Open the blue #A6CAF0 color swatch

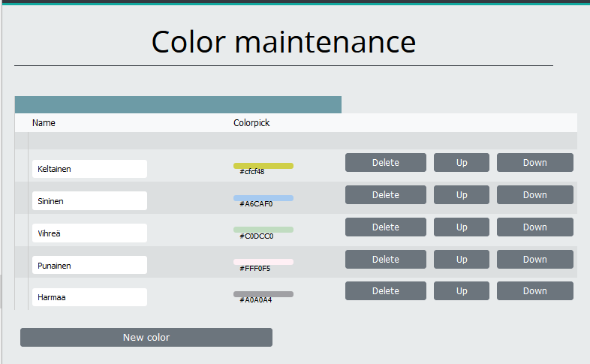click(263, 198)
